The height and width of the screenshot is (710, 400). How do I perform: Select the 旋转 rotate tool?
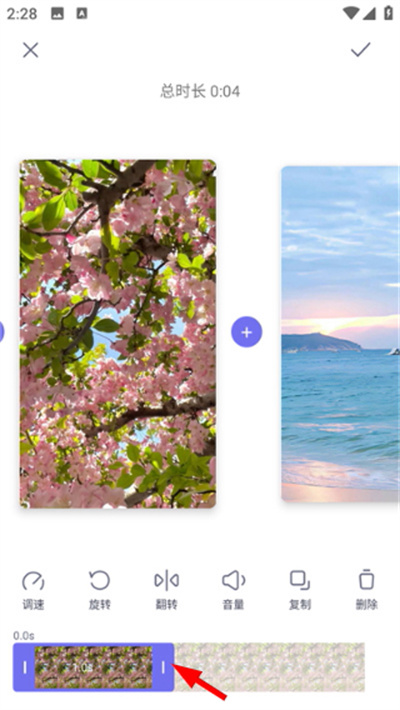[100, 590]
